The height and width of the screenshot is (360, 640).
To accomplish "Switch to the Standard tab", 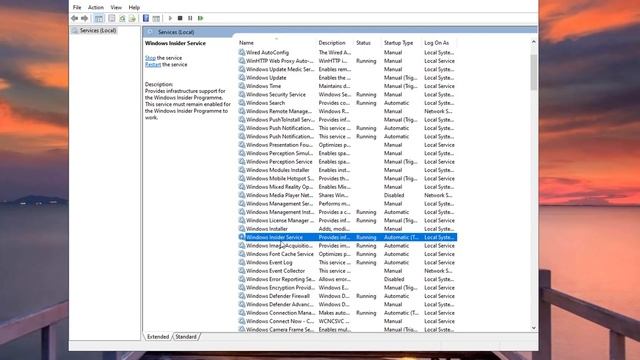I will (186, 337).
